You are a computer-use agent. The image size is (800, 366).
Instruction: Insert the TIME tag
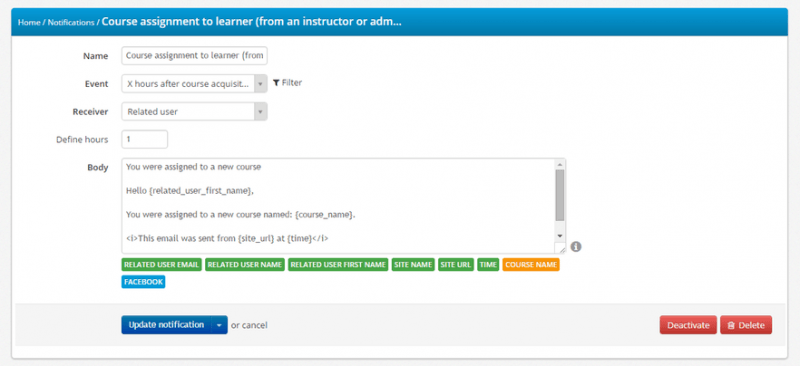click(488, 265)
